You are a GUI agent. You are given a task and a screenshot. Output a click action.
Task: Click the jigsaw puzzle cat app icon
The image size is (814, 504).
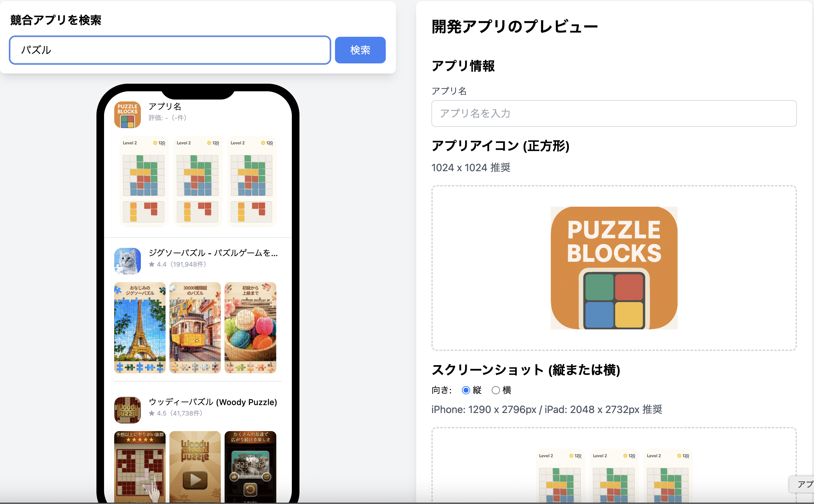point(128,261)
